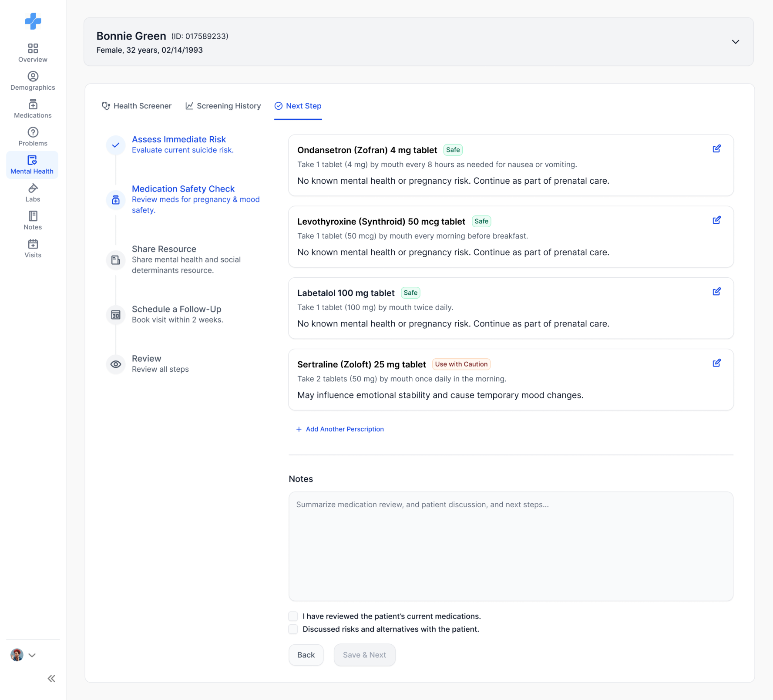The width and height of the screenshot is (773, 700).
Task: Open the Medications sidebar page
Action: tap(33, 109)
